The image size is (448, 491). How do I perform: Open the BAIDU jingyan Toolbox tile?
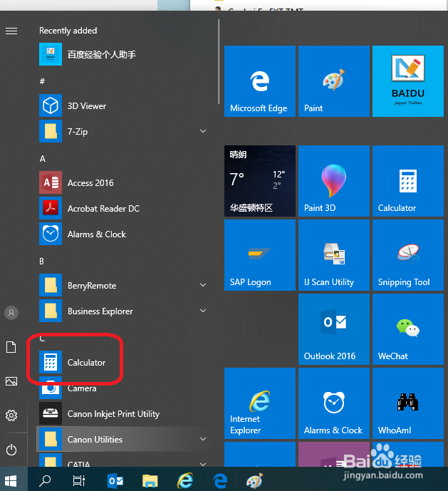(x=408, y=81)
